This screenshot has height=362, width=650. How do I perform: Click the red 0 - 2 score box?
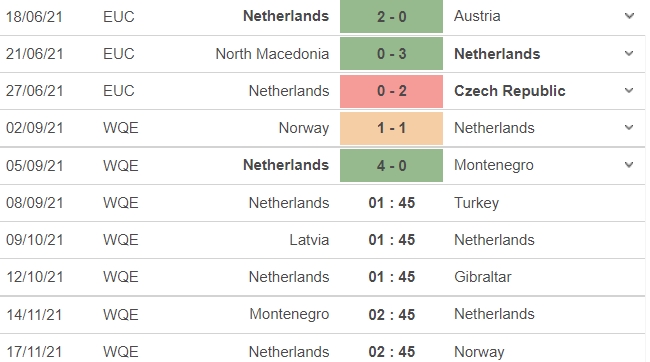[391, 91]
